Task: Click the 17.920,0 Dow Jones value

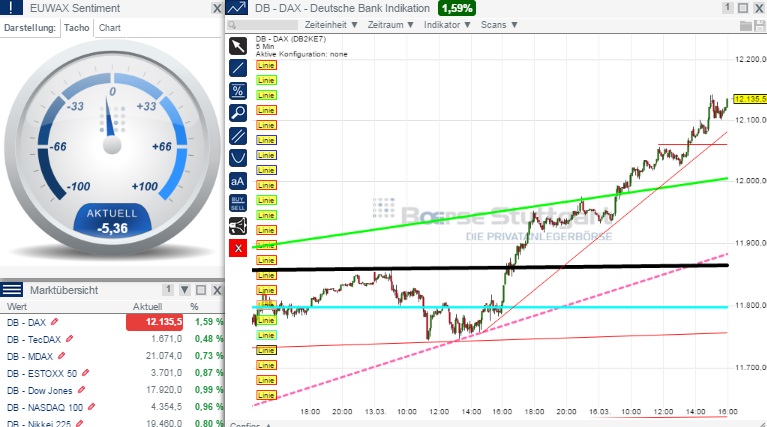Action: tap(164, 390)
